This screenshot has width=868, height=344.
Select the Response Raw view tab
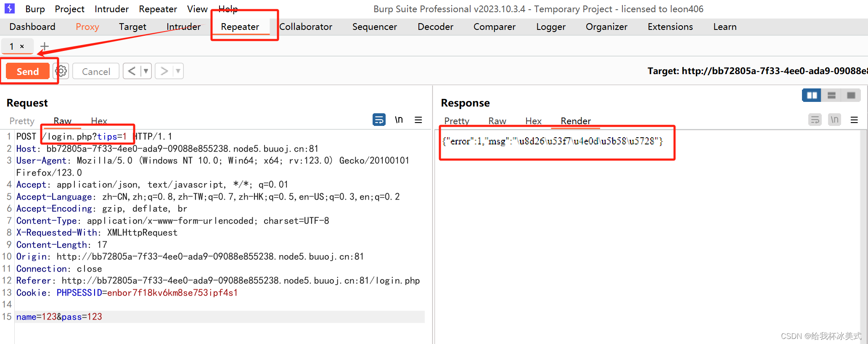point(498,121)
